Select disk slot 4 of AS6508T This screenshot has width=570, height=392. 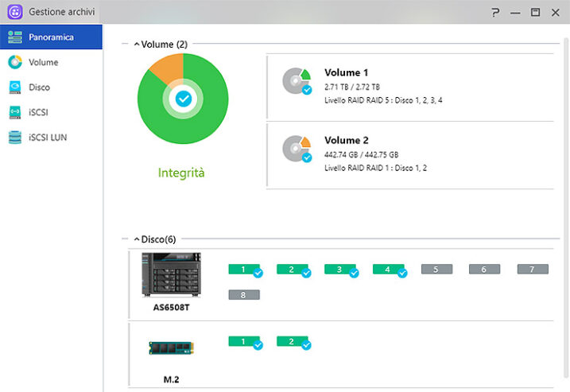(388, 270)
